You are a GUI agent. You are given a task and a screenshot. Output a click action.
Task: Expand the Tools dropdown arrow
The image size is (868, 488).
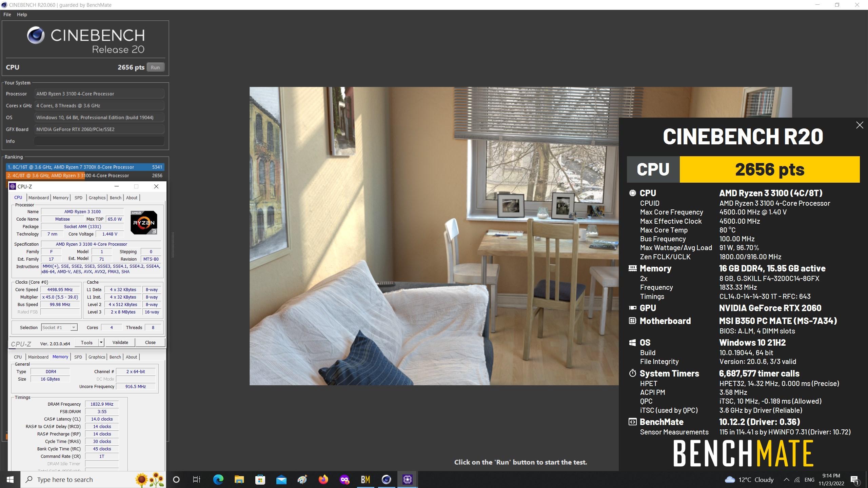pos(101,343)
